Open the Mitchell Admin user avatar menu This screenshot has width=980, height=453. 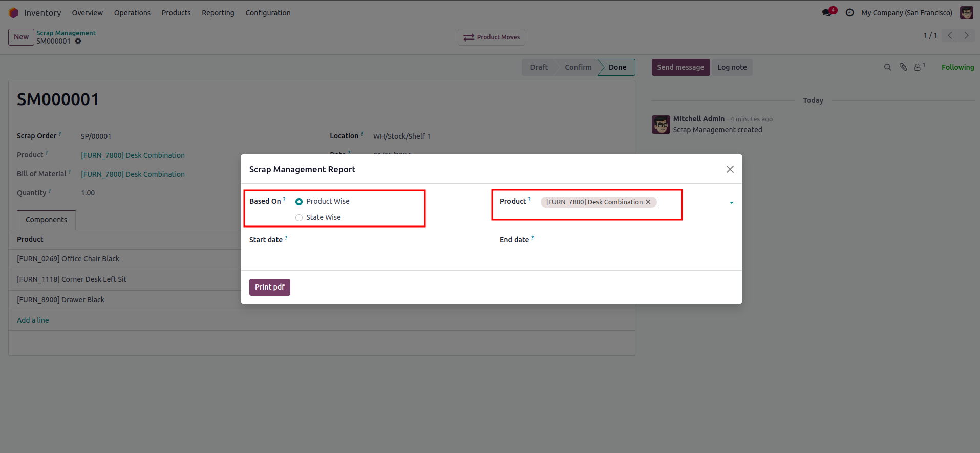(x=966, y=13)
